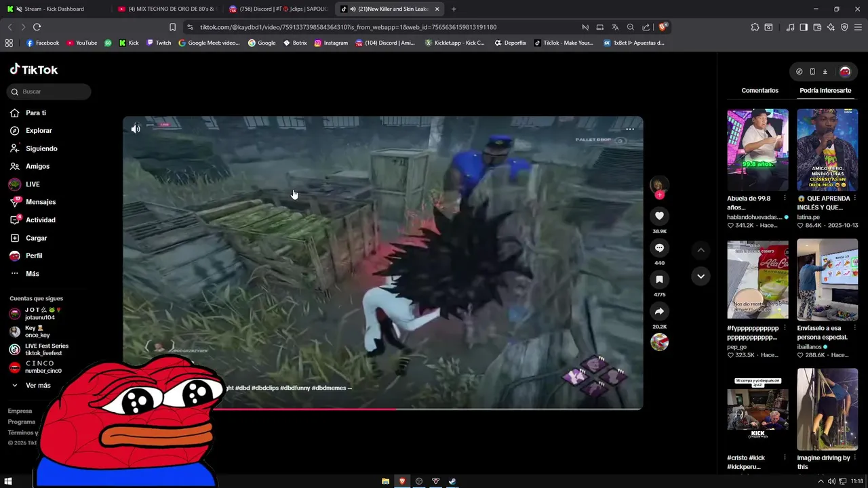Screen dimensions: 868x488
Task: Open the Abuela de 99.8 años video thumbnail
Action: click(757, 150)
